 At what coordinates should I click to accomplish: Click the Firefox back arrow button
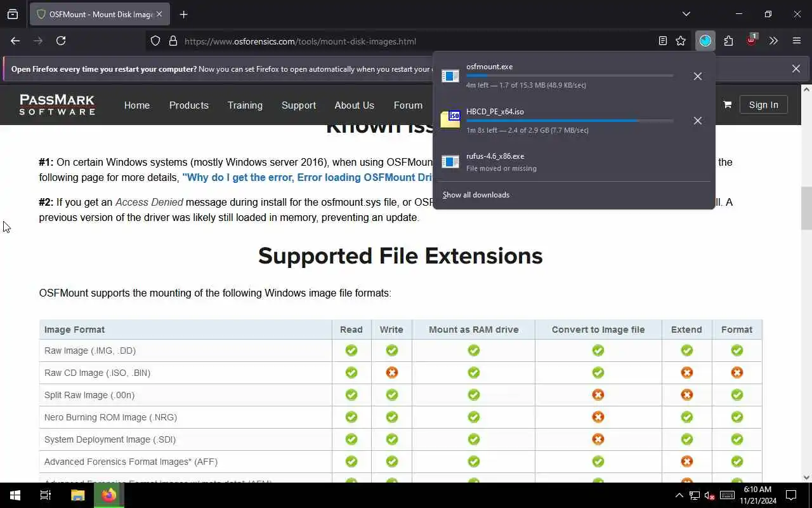click(15, 41)
